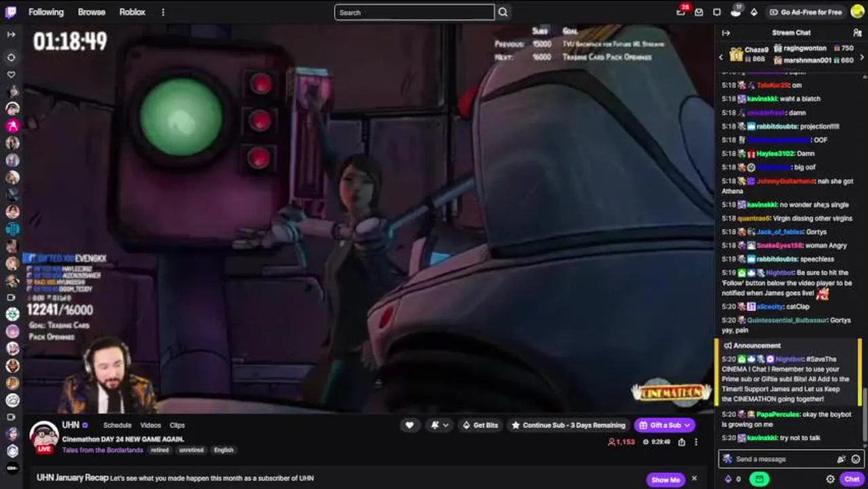Collapse the Stream Chat panel
The height and width of the screenshot is (489, 868).
click(x=726, y=33)
